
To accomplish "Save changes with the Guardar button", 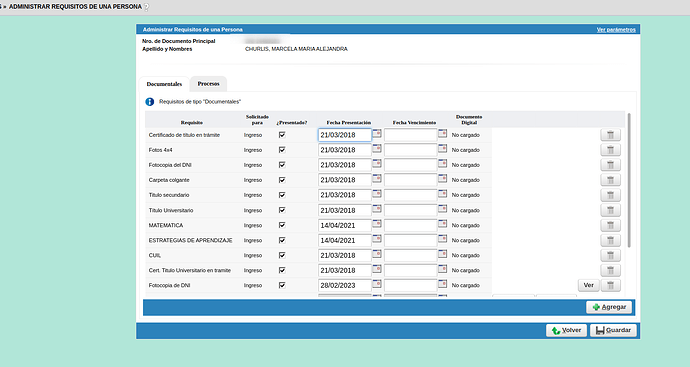I will [613, 330].
